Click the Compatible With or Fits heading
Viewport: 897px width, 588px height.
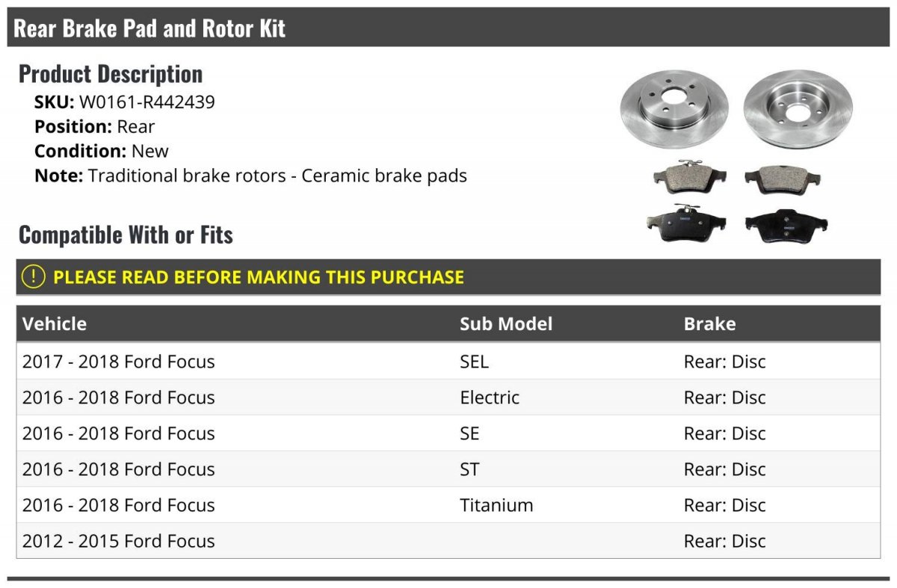pyautogui.click(x=126, y=235)
